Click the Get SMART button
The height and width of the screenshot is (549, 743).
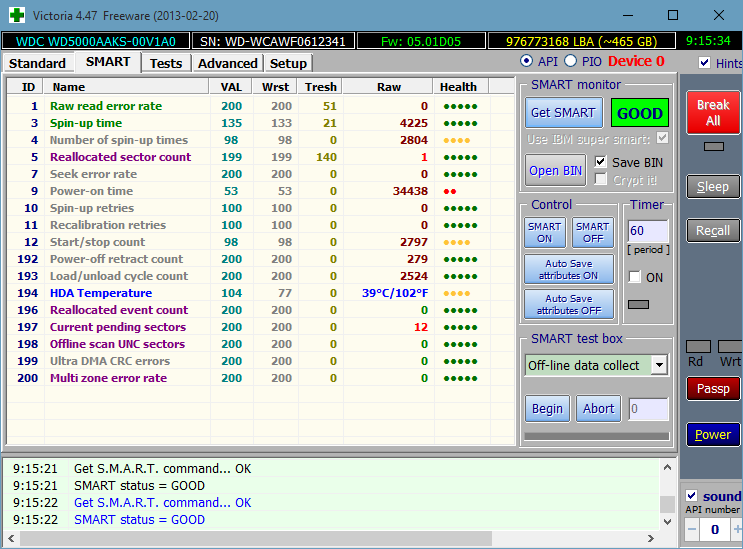coord(563,113)
